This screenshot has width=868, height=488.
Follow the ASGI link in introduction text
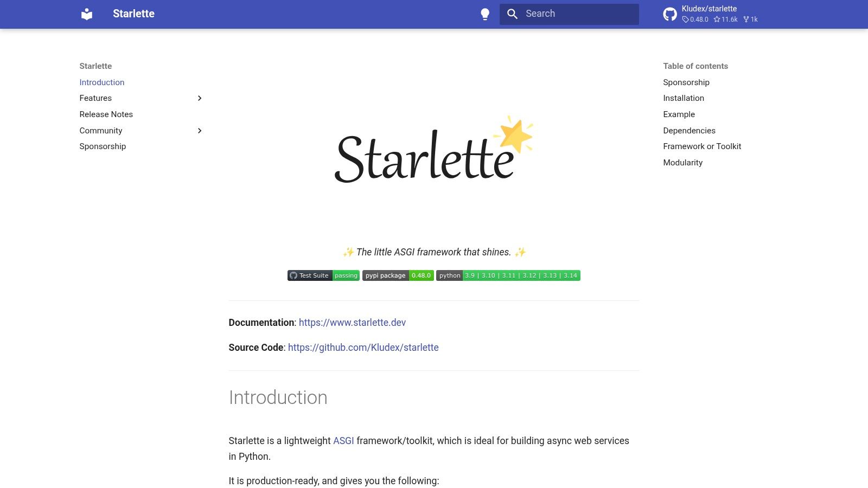click(x=343, y=441)
